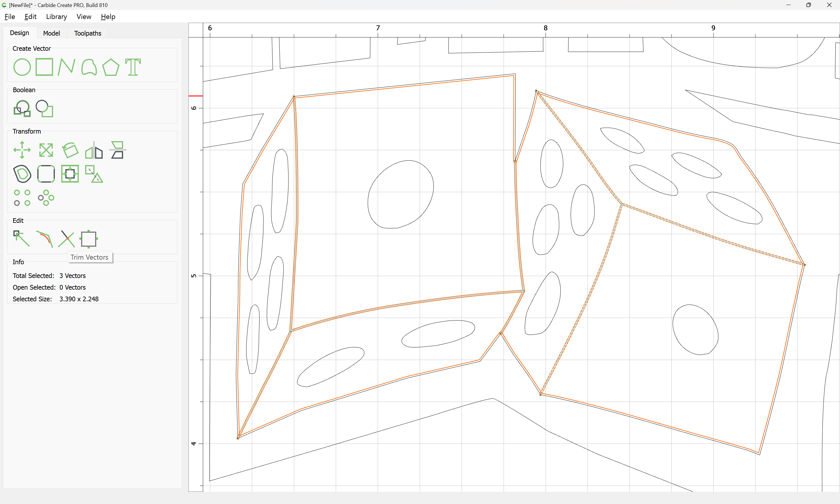Open the Help menu

[x=108, y=17]
